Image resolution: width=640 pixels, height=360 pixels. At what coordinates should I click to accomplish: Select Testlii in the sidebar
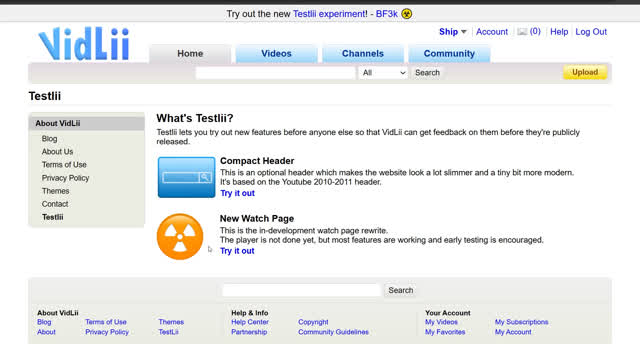[53, 217]
